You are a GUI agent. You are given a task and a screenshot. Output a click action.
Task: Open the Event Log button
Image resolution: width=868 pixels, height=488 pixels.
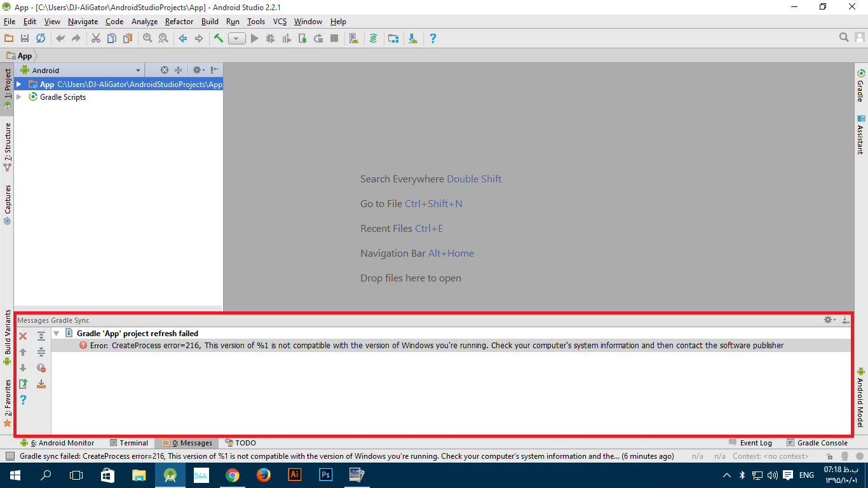pyautogui.click(x=750, y=443)
